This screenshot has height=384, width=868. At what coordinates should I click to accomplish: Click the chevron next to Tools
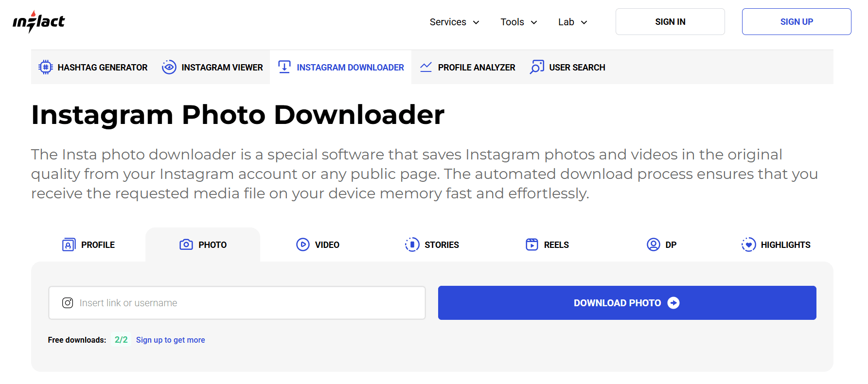click(x=534, y=22)
